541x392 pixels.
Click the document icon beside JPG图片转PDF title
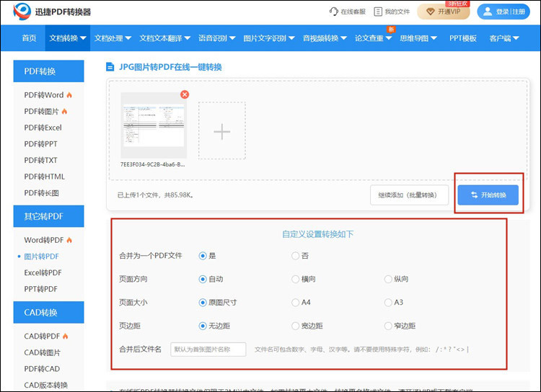[110, 67]
